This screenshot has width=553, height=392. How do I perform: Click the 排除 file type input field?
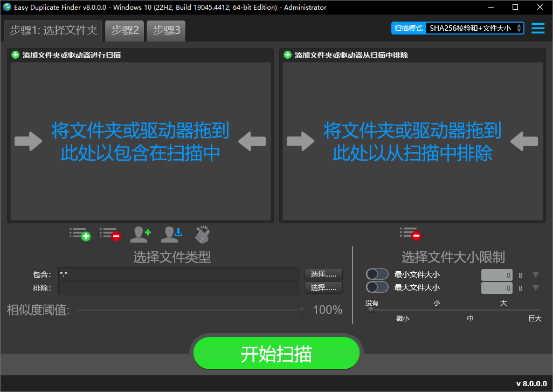(178, 287)
